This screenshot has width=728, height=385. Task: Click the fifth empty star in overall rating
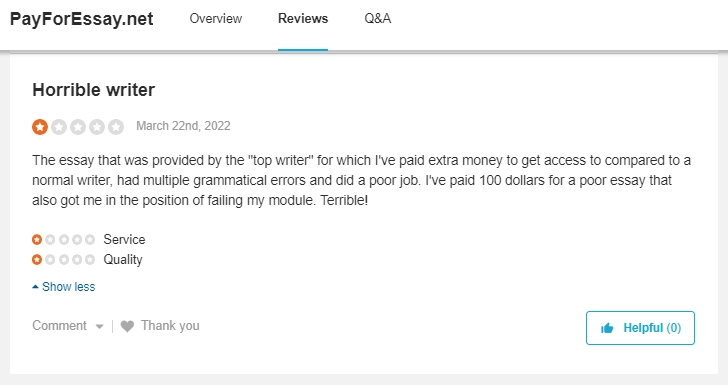coord(116,126)
